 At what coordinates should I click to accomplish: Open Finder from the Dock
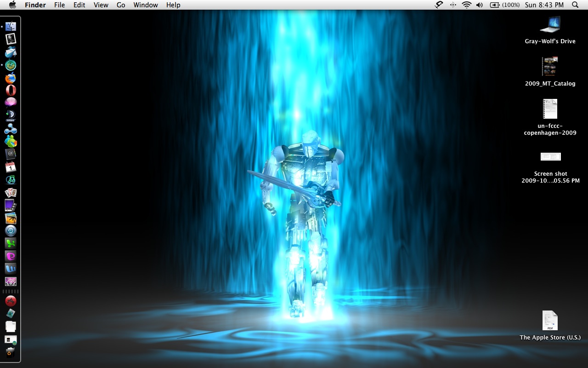(x=11, y=27)
